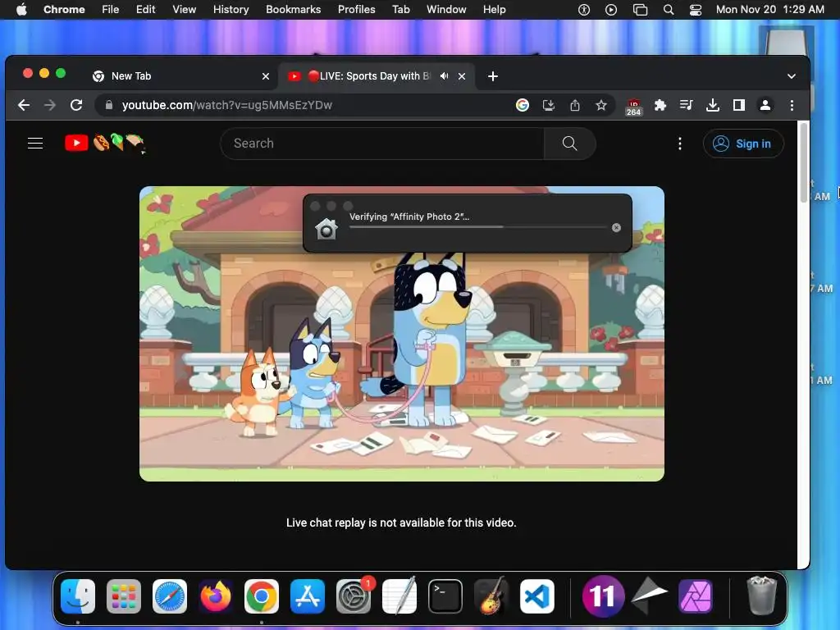This screenshot has width=840, height=630.
Task: Click the lock site information icon
Action: (x=109, y=105)
